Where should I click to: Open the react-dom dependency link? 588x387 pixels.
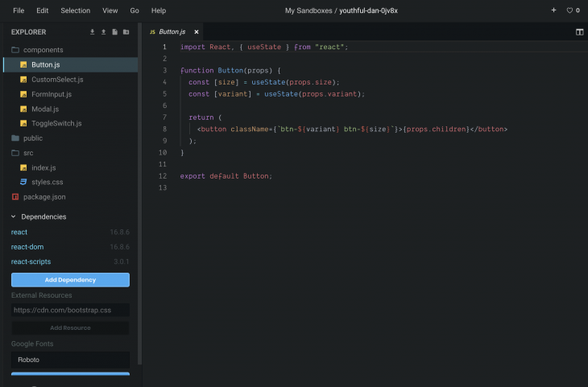(x=27, y=247)
